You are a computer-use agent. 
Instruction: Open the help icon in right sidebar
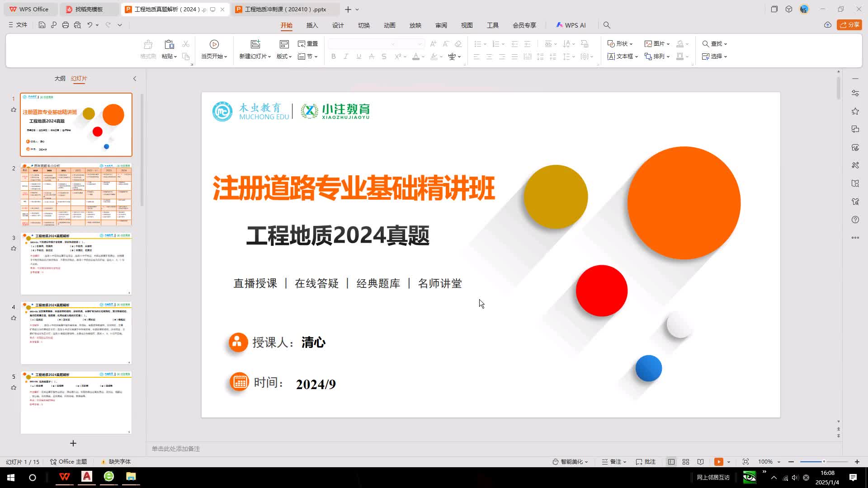(x=855, y=220)
